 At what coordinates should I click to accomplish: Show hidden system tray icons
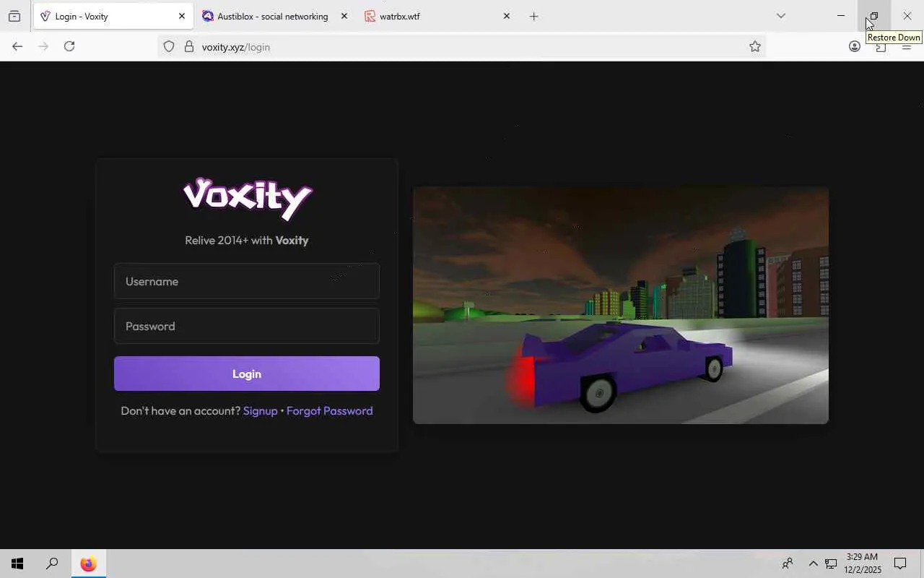tap(813, 564)
